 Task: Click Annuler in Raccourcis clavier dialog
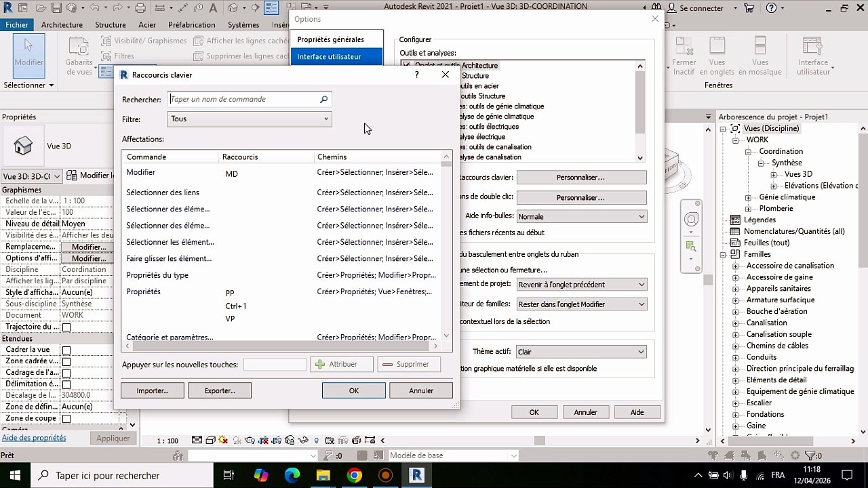point(421,390)
